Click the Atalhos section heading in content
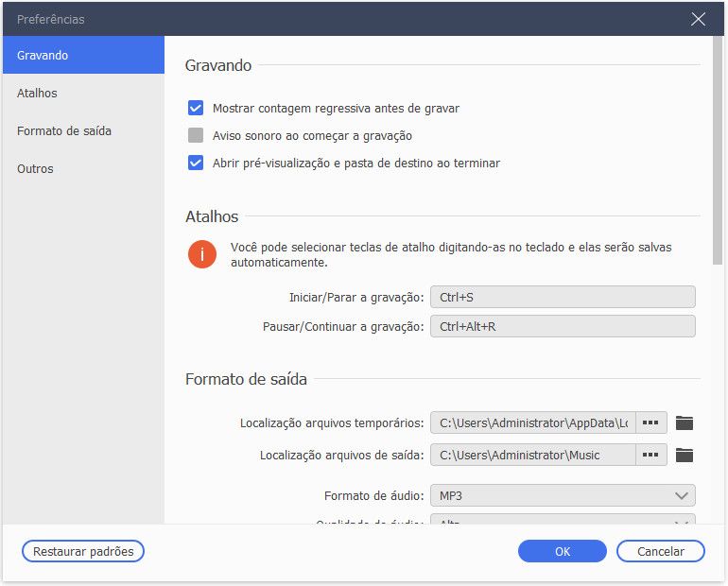 [x=212, y=216]
